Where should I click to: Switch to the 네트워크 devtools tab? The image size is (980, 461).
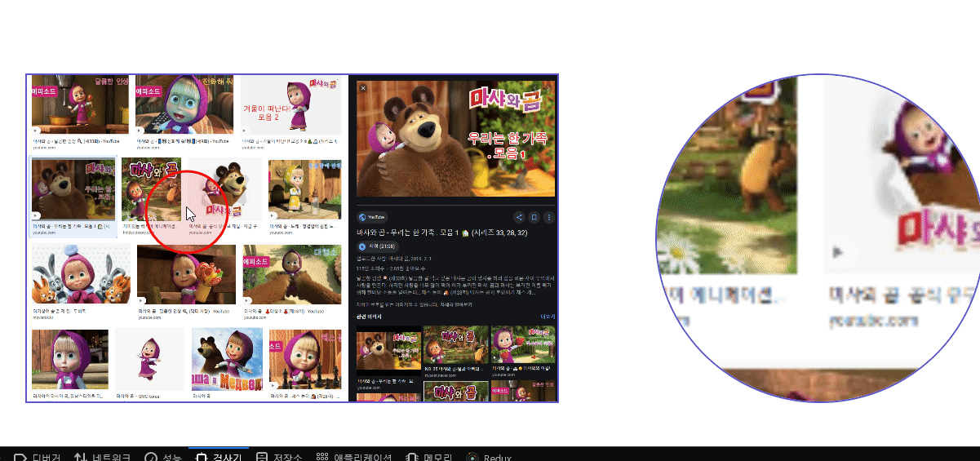coord(102,458)
